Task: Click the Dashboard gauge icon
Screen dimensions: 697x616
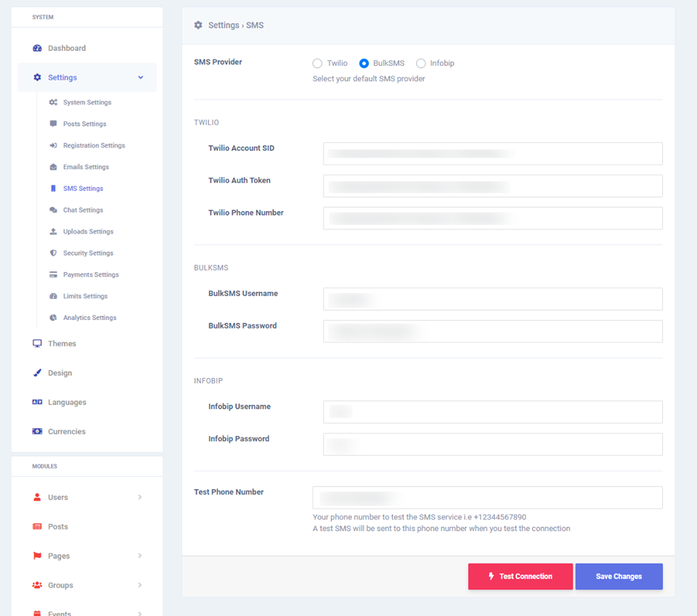Action: click(37, 48)
